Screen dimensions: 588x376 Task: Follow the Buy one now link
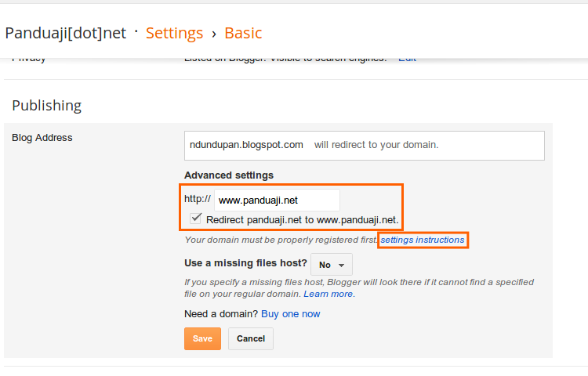[291, 314]
